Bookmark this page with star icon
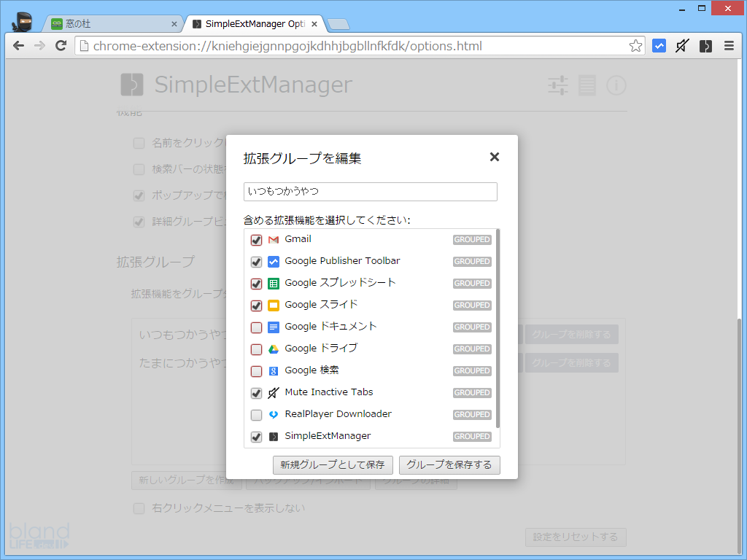 point(635,46)
